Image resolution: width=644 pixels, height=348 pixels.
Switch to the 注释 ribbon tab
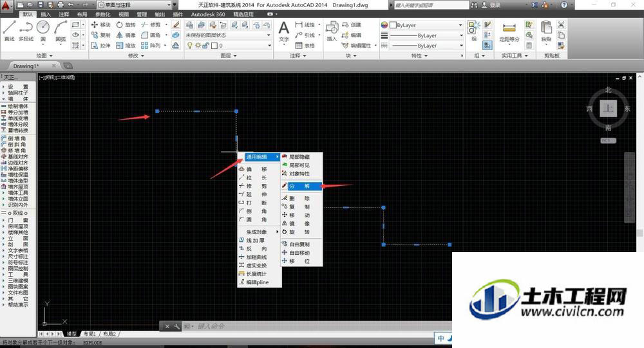[64, 14]
